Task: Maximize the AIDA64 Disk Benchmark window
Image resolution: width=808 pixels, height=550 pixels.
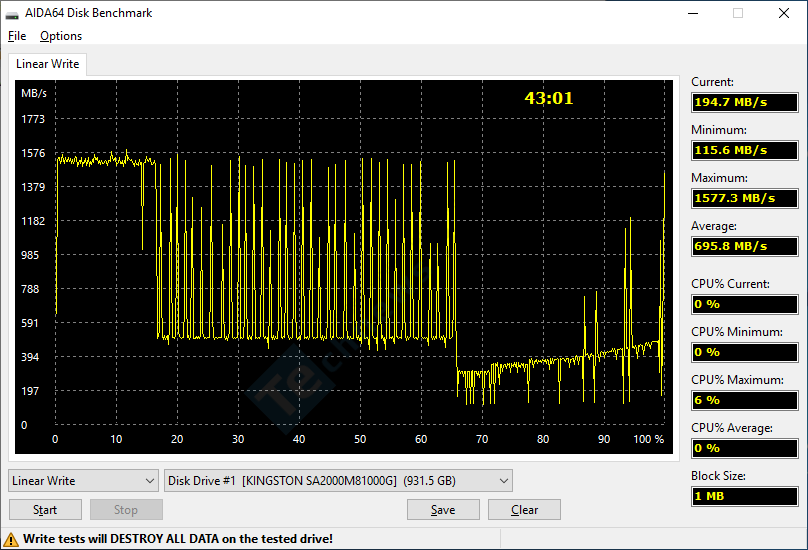Action: tap(738, 13)
